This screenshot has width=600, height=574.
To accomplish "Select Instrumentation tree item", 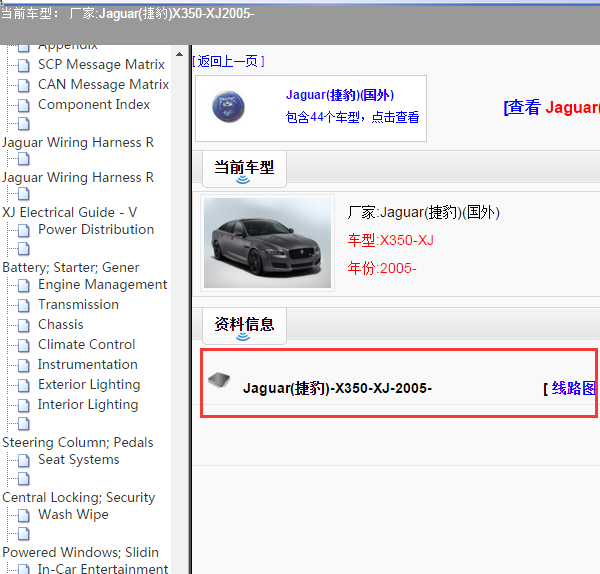I will [88, 365].
